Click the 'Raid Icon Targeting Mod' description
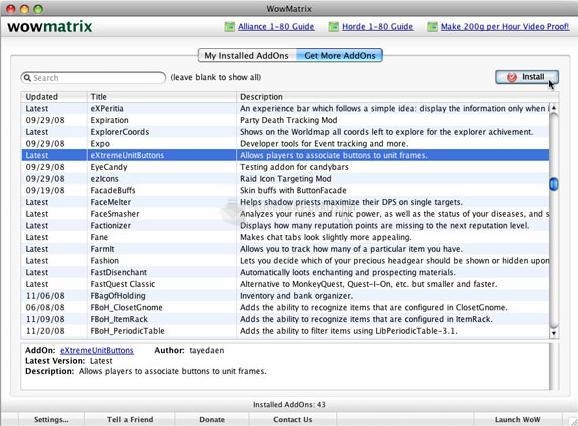 (286, 179)
